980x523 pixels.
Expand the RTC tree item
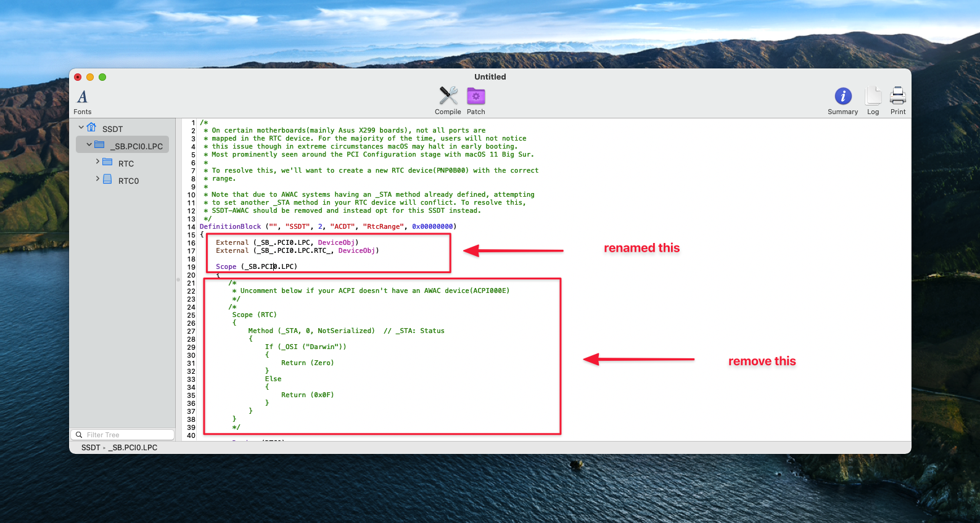(x=97, y=162)
